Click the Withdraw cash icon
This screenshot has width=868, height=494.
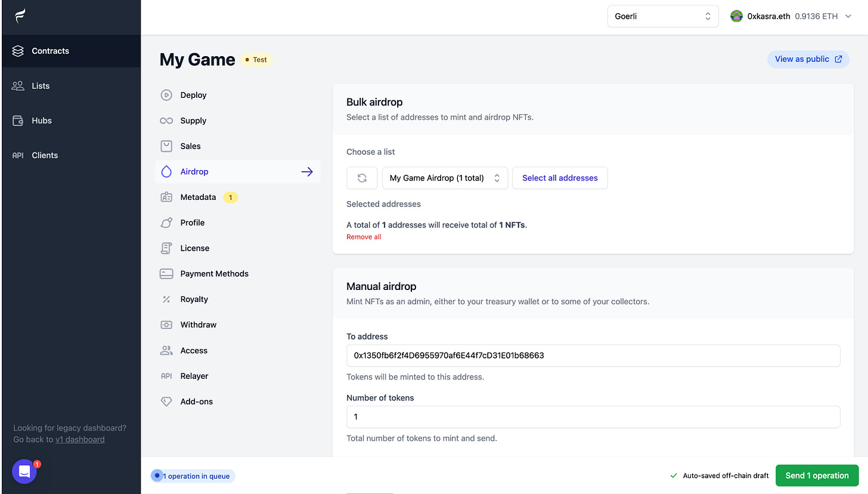click(x=166, y=325)
